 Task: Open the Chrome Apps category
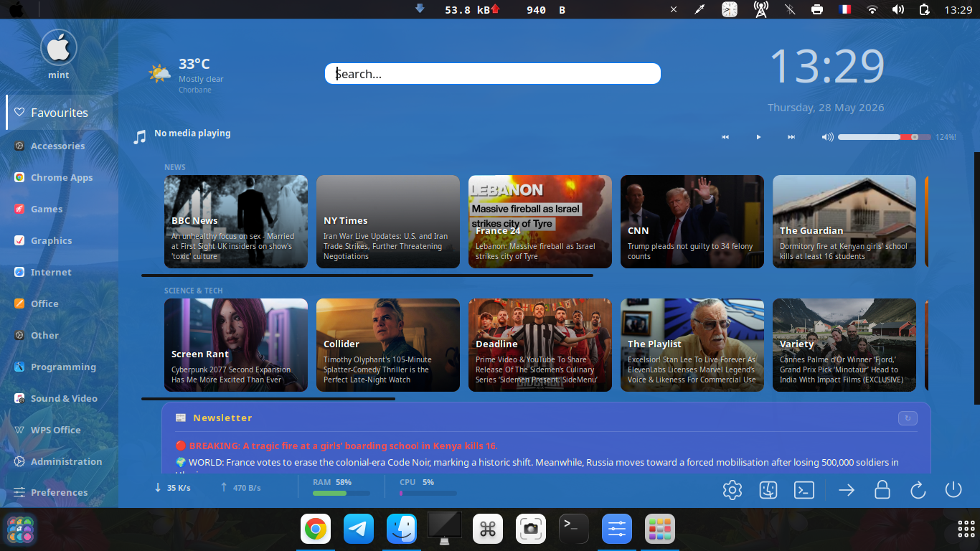click(60, 177)
